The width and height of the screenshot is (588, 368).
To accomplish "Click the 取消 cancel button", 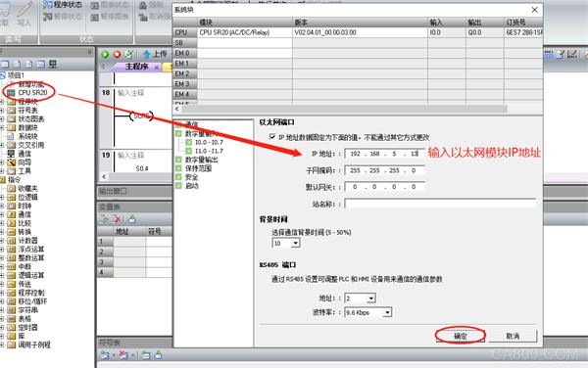I will point(513,336).
